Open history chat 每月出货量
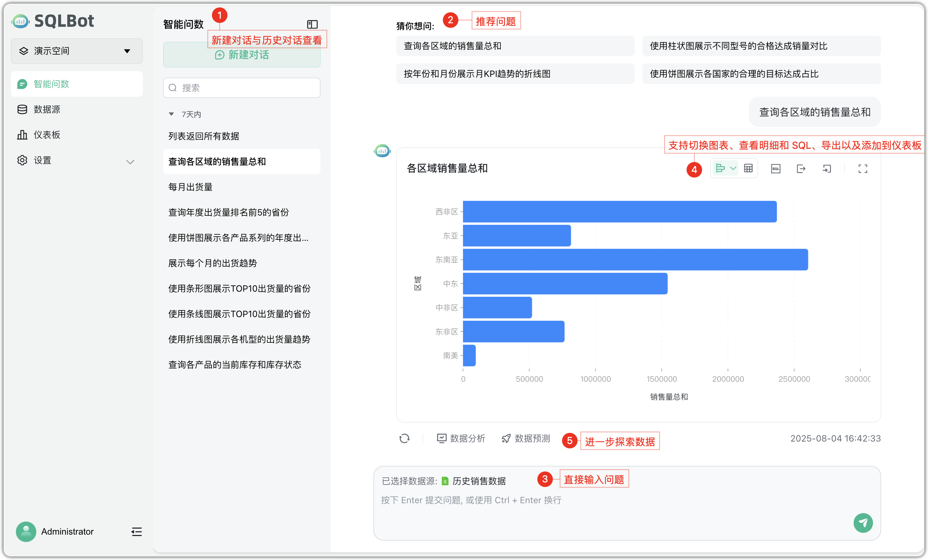This screenshot has height=560, width=928. (190, 187)
